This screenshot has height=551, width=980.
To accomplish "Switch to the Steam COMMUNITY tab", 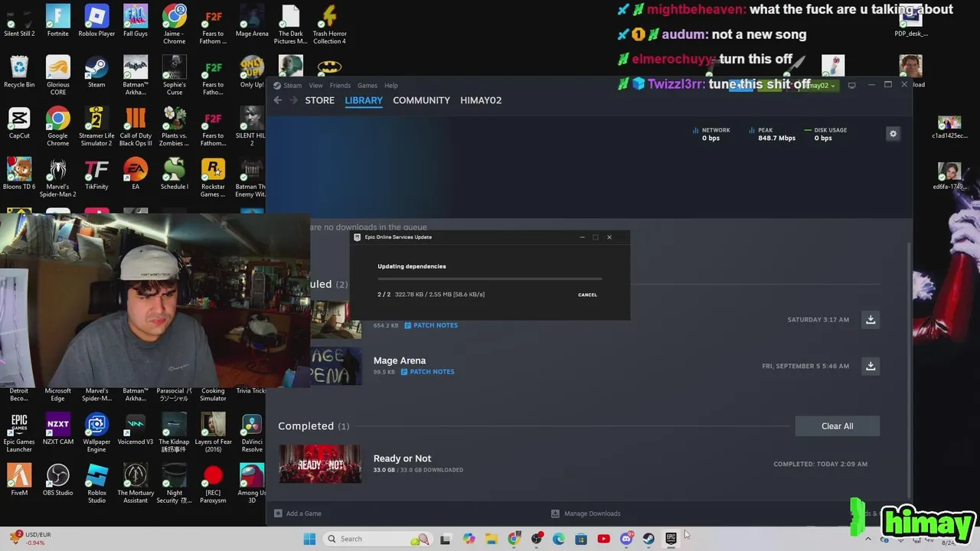I will point(421,100).
